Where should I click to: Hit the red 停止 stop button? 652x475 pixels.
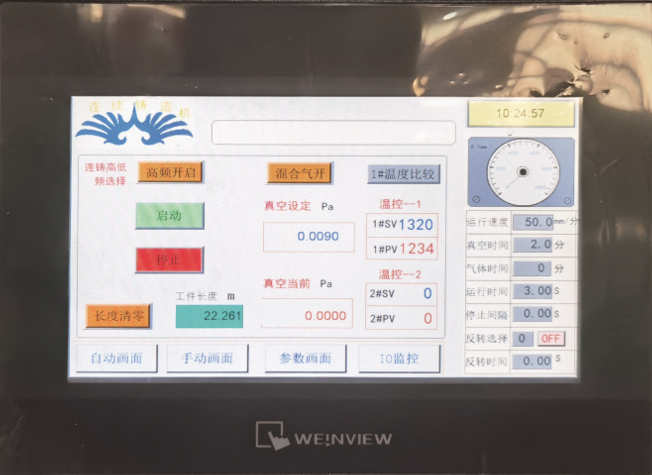(x=169, y=260)
